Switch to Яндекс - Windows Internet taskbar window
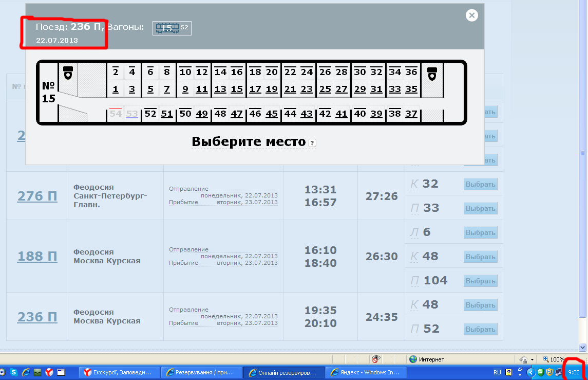The height and width of the screenshot is (380, 588). (x=367, y=372)
